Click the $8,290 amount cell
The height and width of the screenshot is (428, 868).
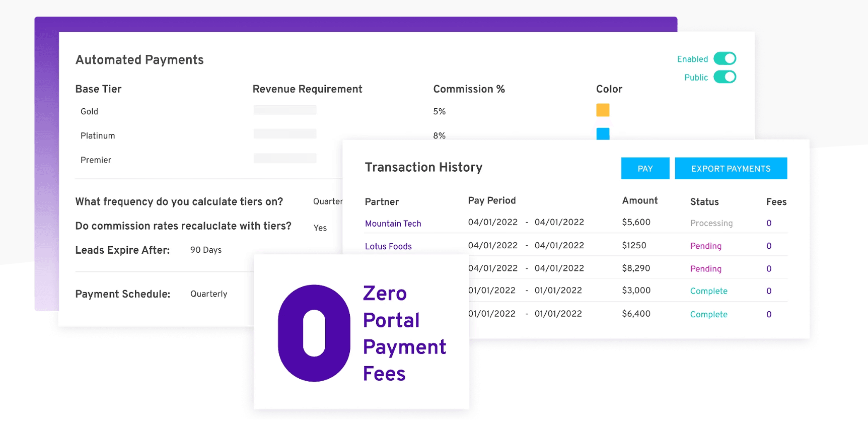click(636, 268)
